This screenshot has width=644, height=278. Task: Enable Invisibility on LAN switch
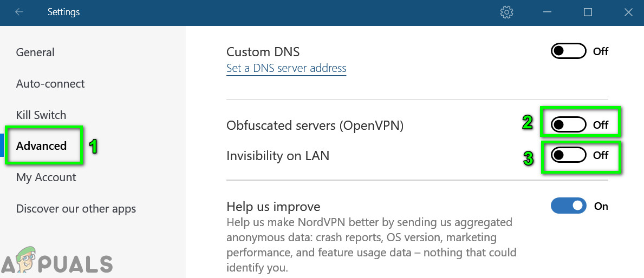click(568, 155)
